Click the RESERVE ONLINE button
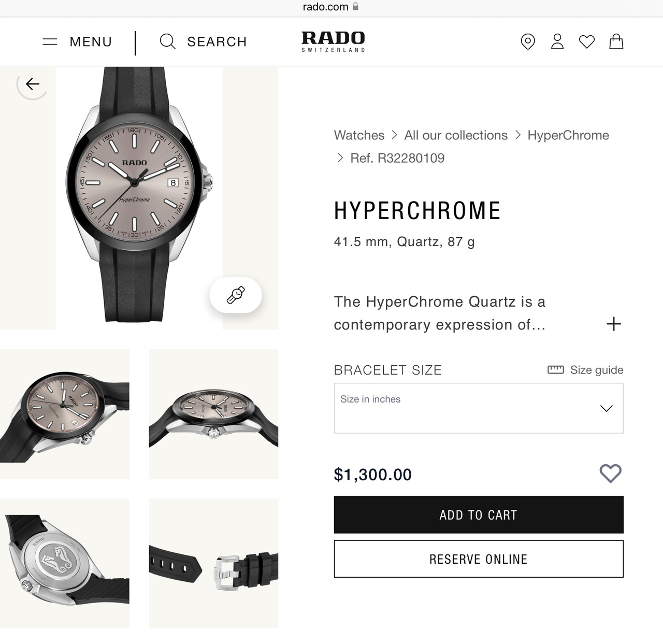This screenshot has height=644, width=663. (479, 559)
